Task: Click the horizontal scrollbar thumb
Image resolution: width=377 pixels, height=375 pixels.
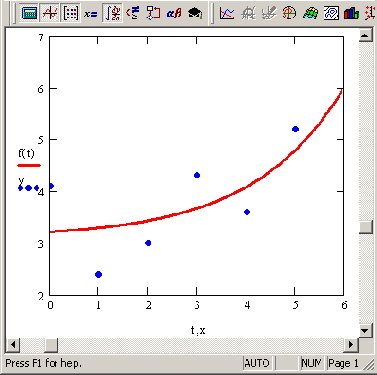Action: tap(51, 345)
